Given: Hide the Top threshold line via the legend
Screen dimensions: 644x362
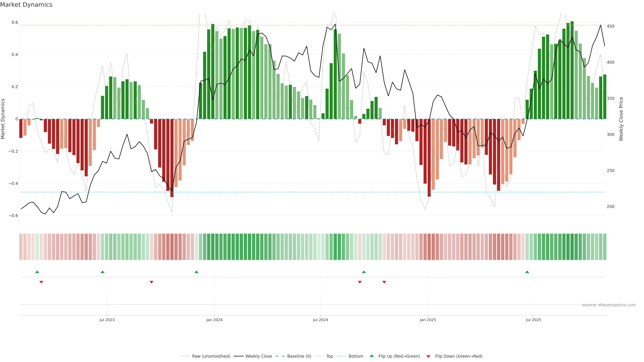Looking at the screenshot, I should click(330, 356).
